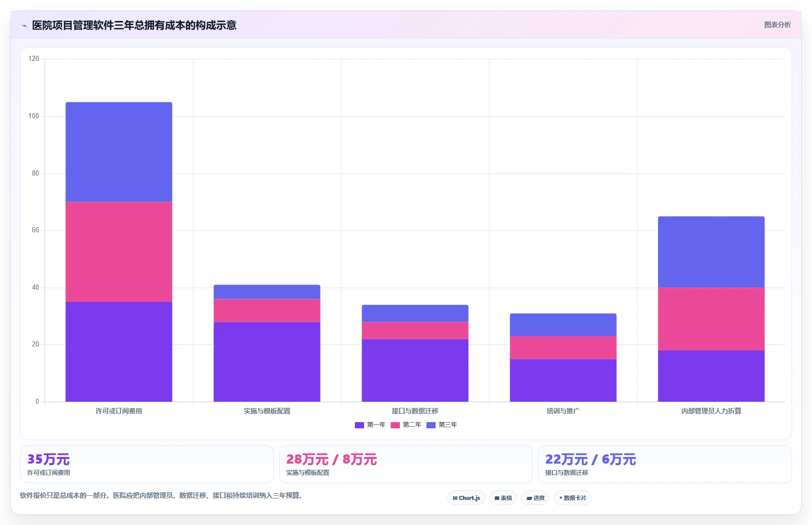812x525 pixels.
Task: Click the 第一年 segment of 实施与模板配置 bar
Action: (267, 362)
